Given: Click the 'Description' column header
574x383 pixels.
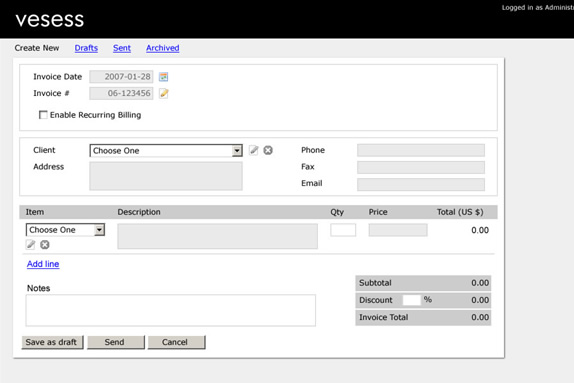Looking at the screenshot, I should click(139, 212).
